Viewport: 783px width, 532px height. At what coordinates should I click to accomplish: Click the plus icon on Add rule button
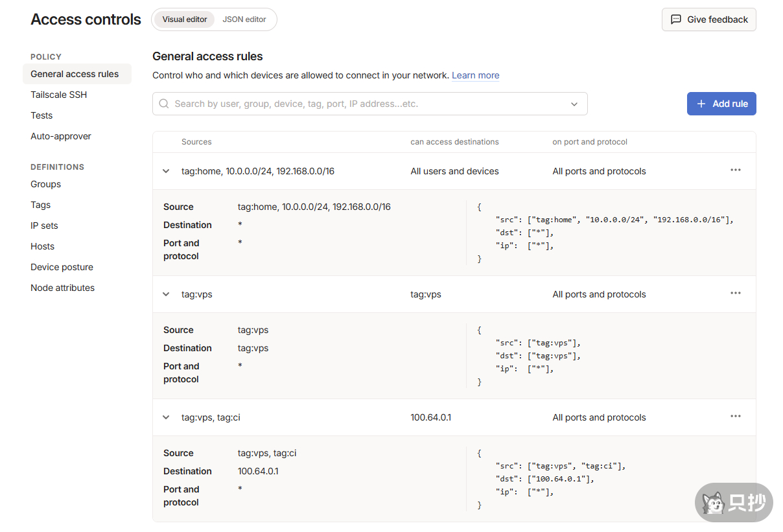pyautogui.click(x=701, y=104)
